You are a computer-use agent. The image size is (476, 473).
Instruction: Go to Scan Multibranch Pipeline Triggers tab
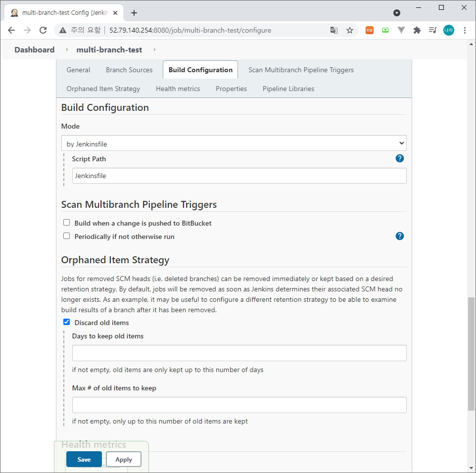click(301, 70)
